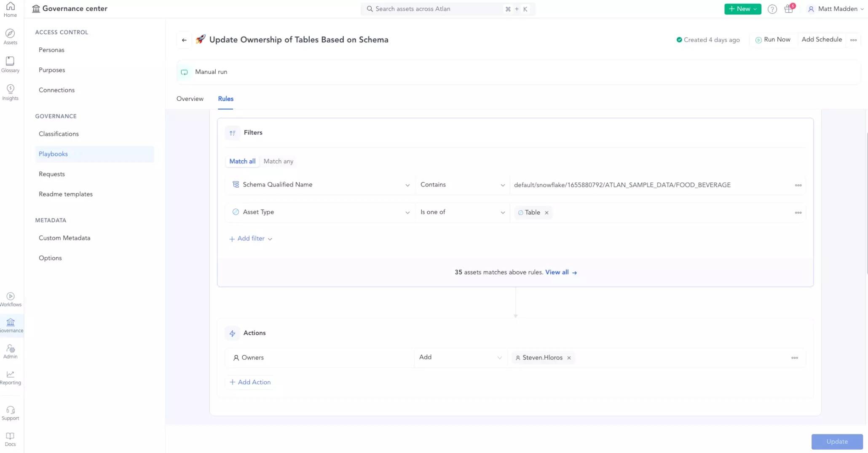Viewport: 868px width, 453px height.
Task: Click View all matching assets link
Action: pyautogui.click(x=561, y=272)
